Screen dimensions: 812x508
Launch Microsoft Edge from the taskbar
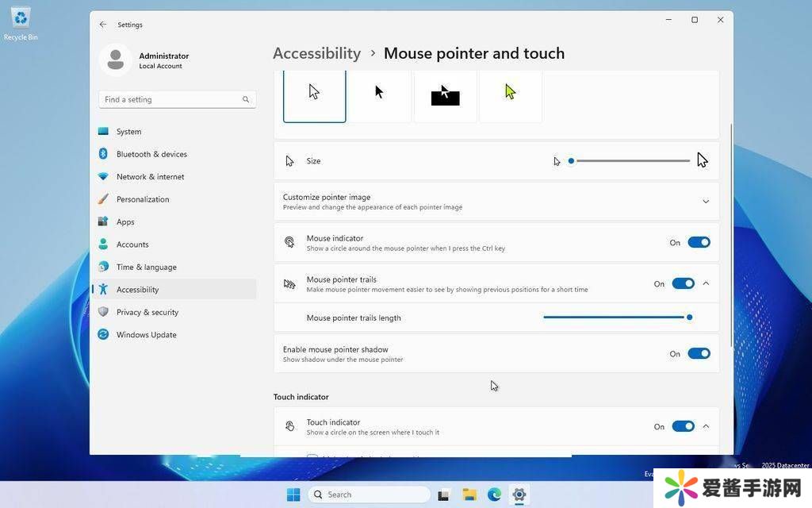[x=494, y=495]
